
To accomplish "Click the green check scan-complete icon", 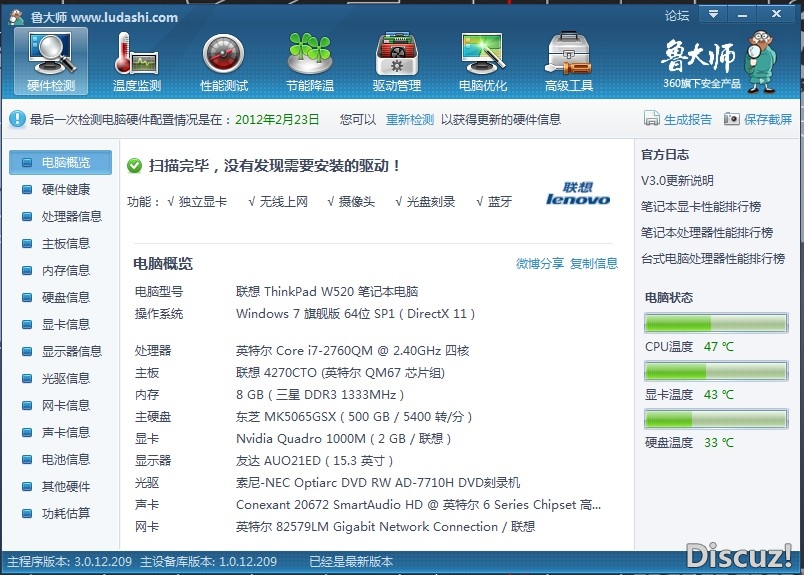I will pos(134,166).
